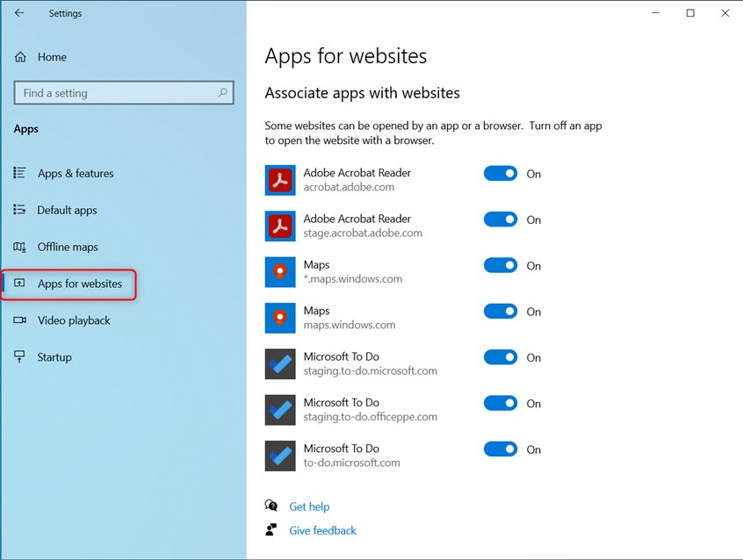
Task: Toggle To Do for staging.to-do.officeppe.com
Action: [501, 403]
